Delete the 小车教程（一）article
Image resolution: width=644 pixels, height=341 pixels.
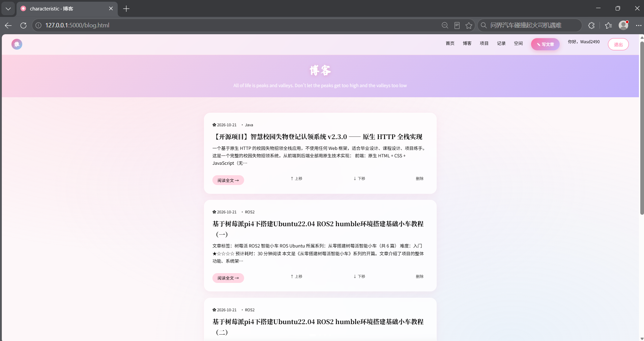pos(419,277)
